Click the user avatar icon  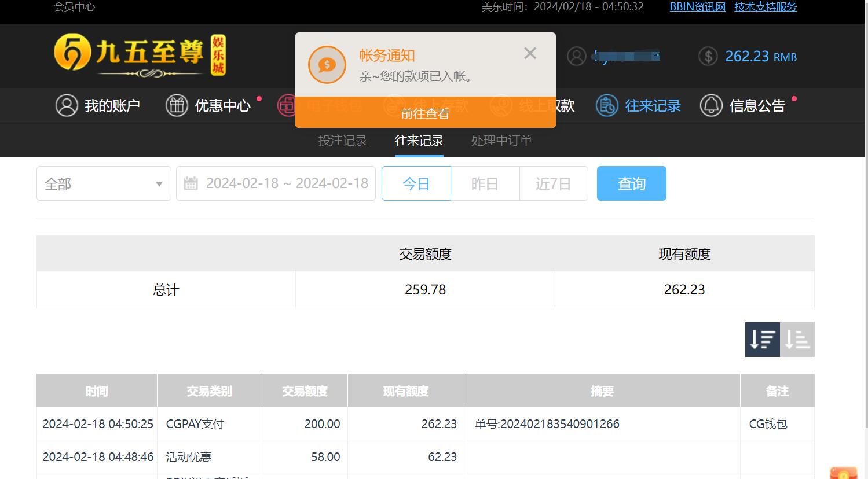point(576,56)
